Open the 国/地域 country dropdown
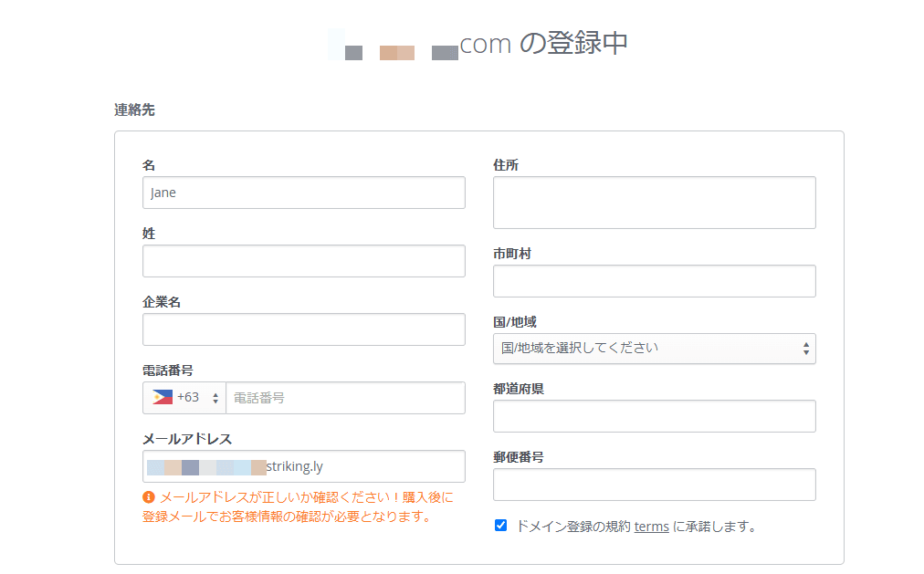The width and height of the screenshot is (924, 574). [654, 349]
